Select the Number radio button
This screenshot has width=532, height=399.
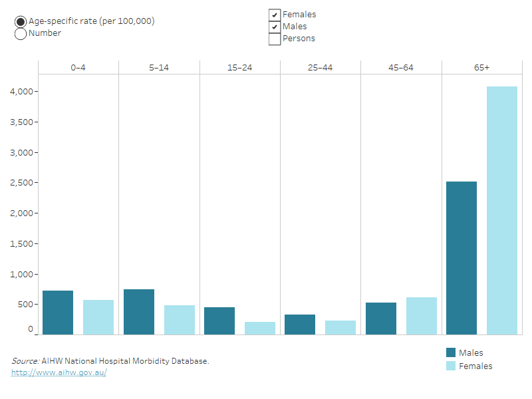[21, 33]
